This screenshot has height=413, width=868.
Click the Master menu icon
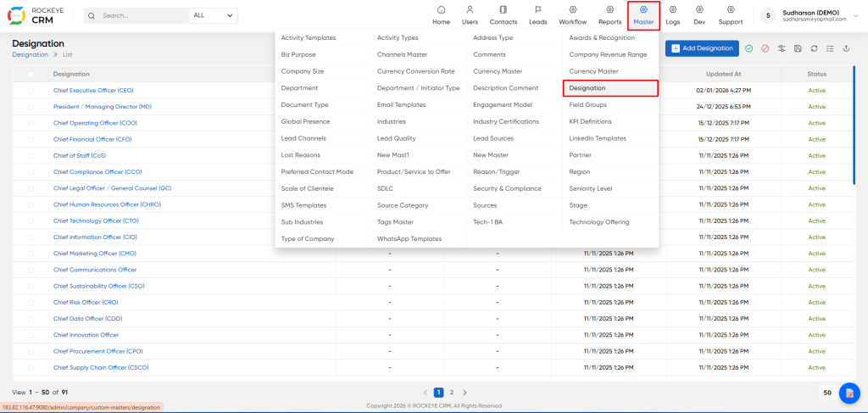tap(643, 10)
